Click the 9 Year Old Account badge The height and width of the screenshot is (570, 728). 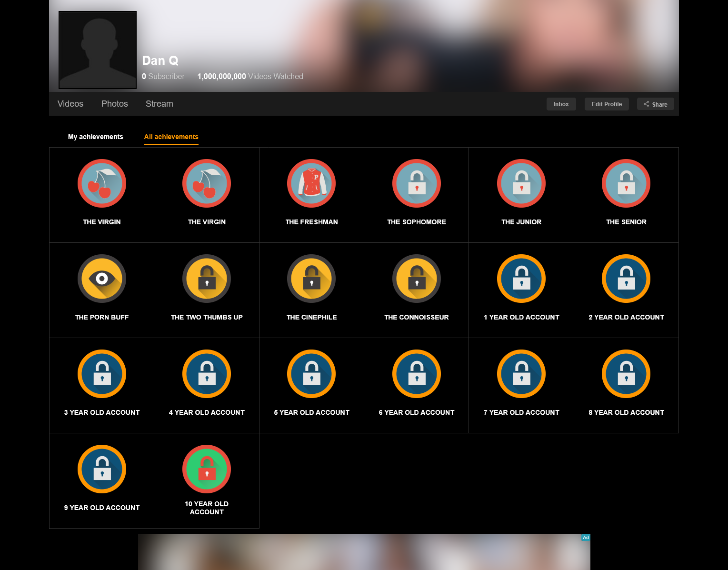click(102, 469)
